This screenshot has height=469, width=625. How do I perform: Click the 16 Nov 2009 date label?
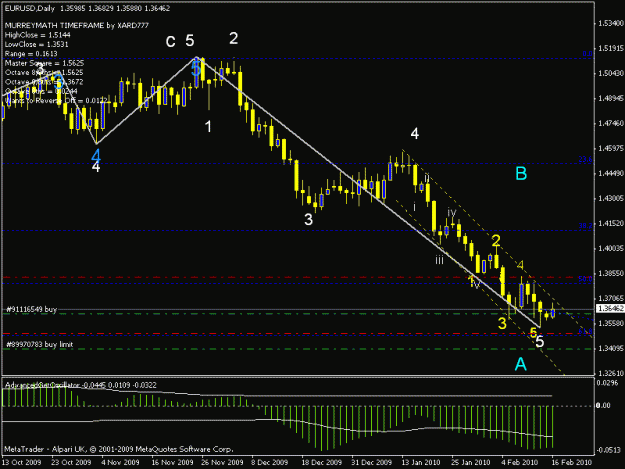173,462
